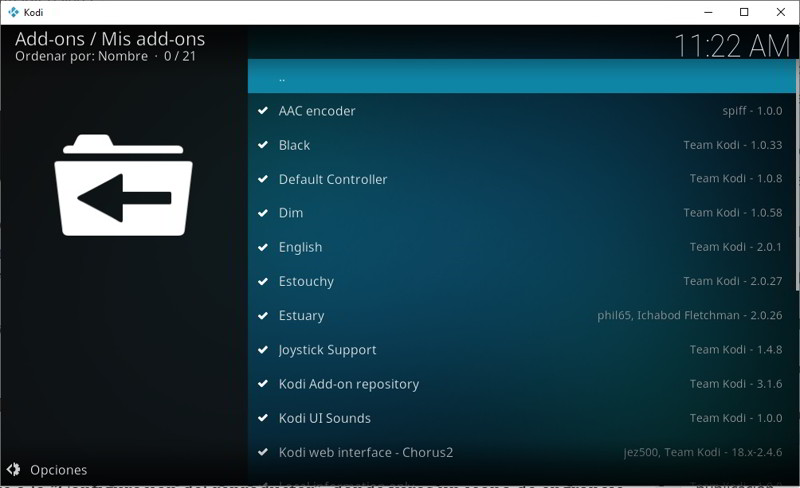This screenshot has width=800, height=488.
Task: Click the Opciones gear icon
Action: (14, 469)
